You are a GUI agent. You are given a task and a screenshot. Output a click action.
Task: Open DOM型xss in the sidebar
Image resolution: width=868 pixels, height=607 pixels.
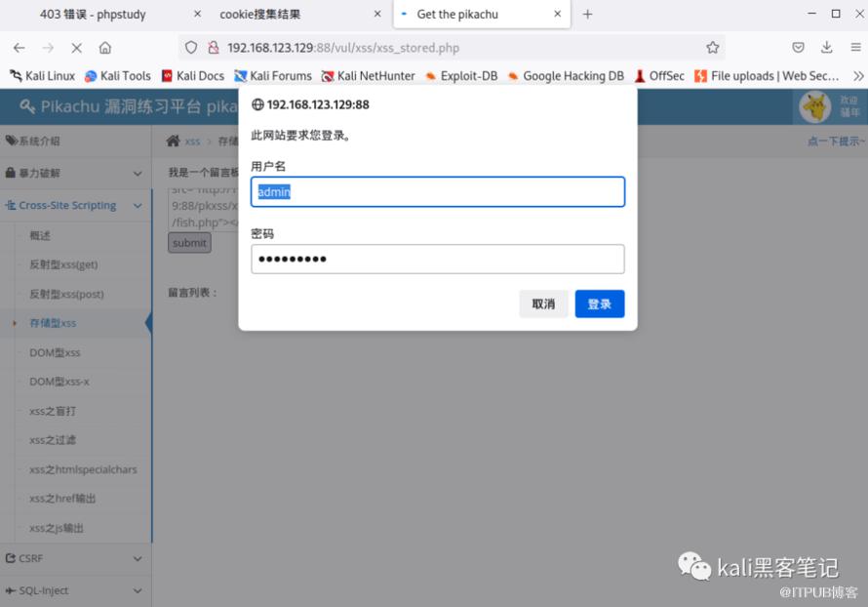pyautogui.click(x=55, y=353)
